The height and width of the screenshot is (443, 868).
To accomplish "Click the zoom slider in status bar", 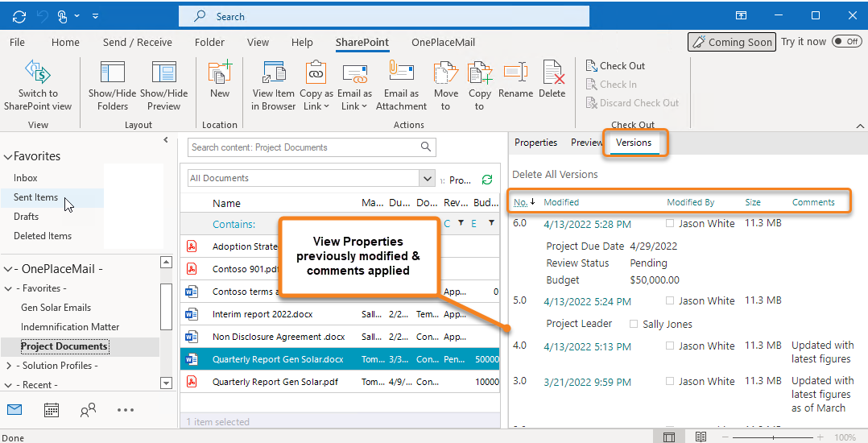I will [x=773, y=437].
